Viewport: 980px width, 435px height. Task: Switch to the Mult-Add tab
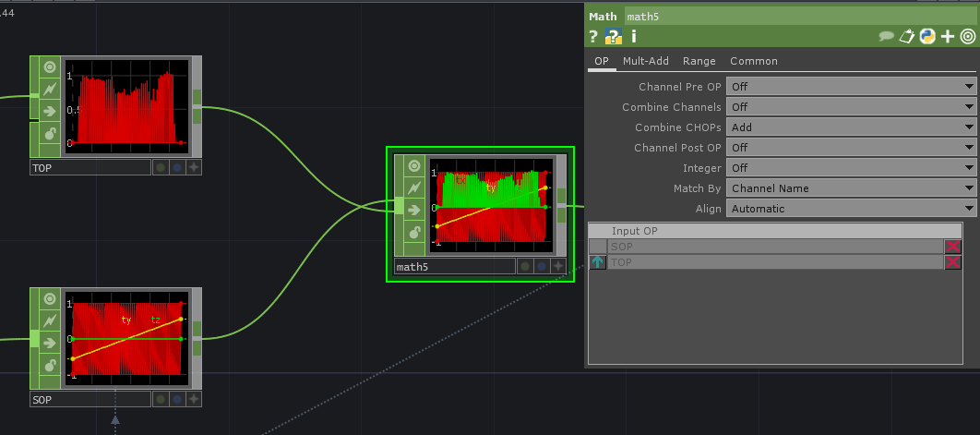pos(645,61)
